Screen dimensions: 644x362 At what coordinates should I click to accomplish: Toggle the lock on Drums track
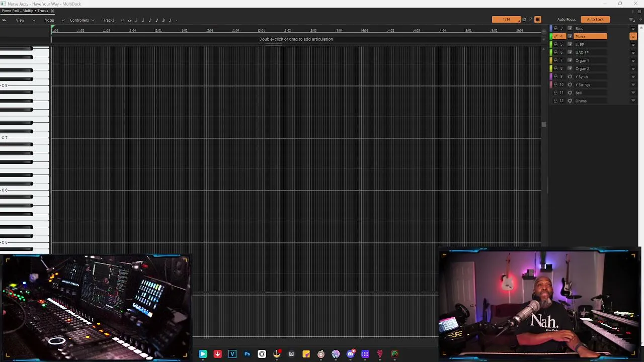pos(555,101)
